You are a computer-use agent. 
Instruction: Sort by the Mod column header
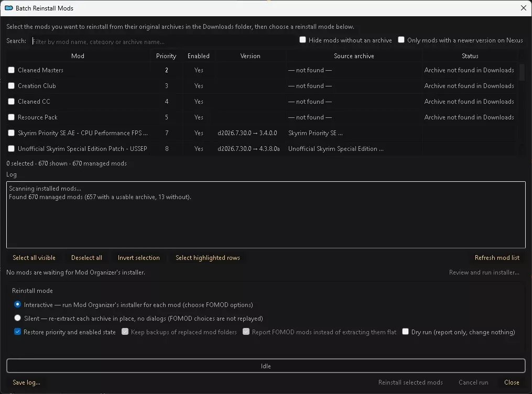click(78, 56)
